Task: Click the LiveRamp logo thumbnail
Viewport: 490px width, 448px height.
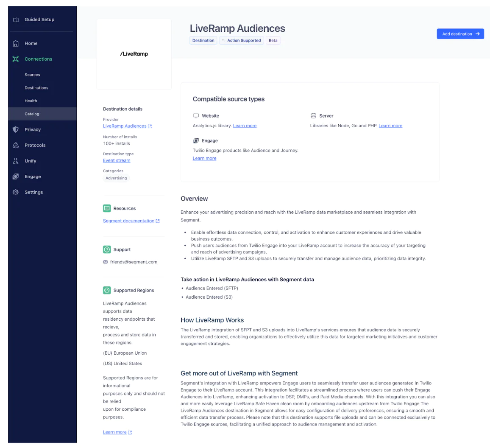Action: click(134, 54)
